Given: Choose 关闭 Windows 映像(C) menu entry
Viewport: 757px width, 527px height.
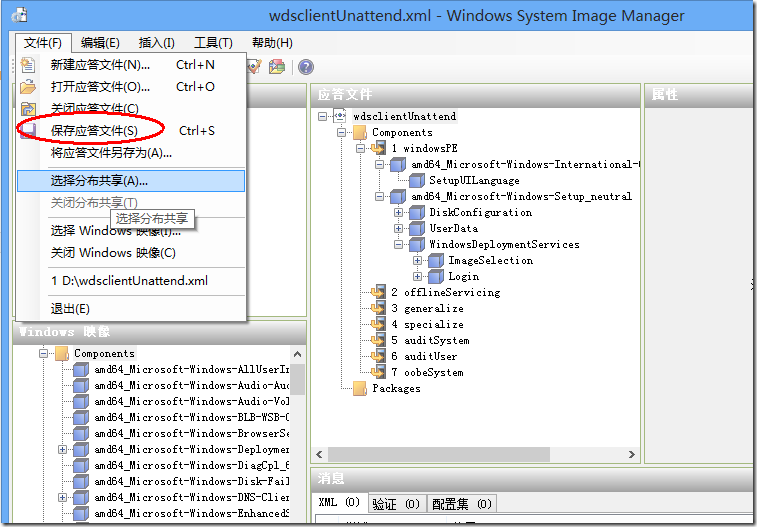Looking at the screenshot, I should pos(131,253).
